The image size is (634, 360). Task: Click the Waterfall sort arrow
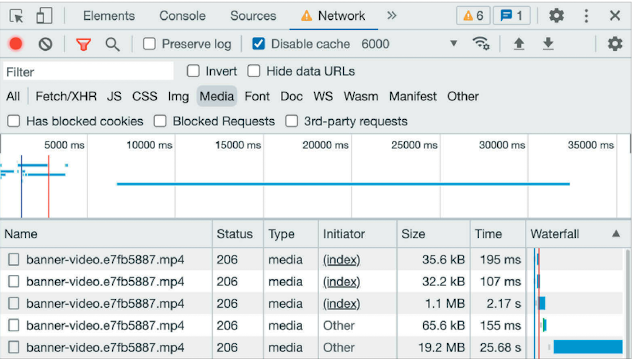click(616, 234)
